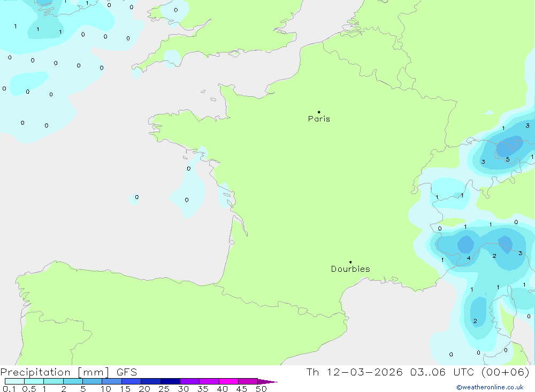Select the 0.5–1 mm legend swatch
The image size is (535, 392).
[34, 381]
